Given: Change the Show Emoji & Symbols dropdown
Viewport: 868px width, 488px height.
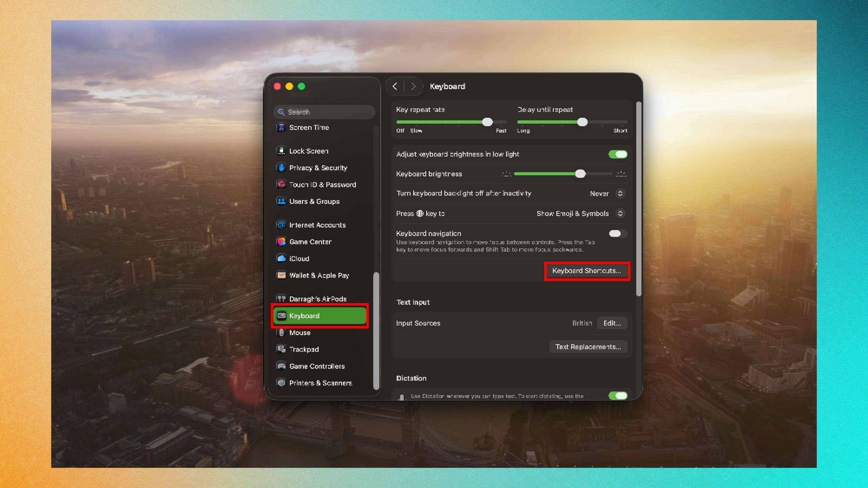Looking at the screenshot, I should pos(621,213).
